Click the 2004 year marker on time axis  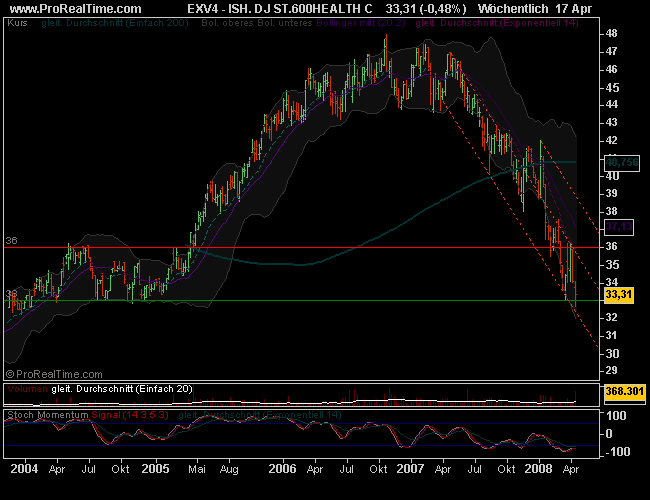point(23,468)
